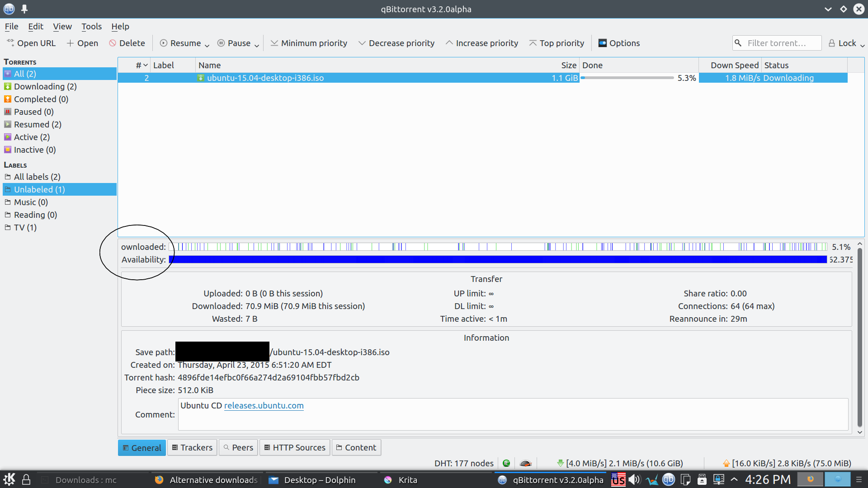Click the Resume play icon
The height and width of the screenshot is (488, 868).
tap(164, 43)
